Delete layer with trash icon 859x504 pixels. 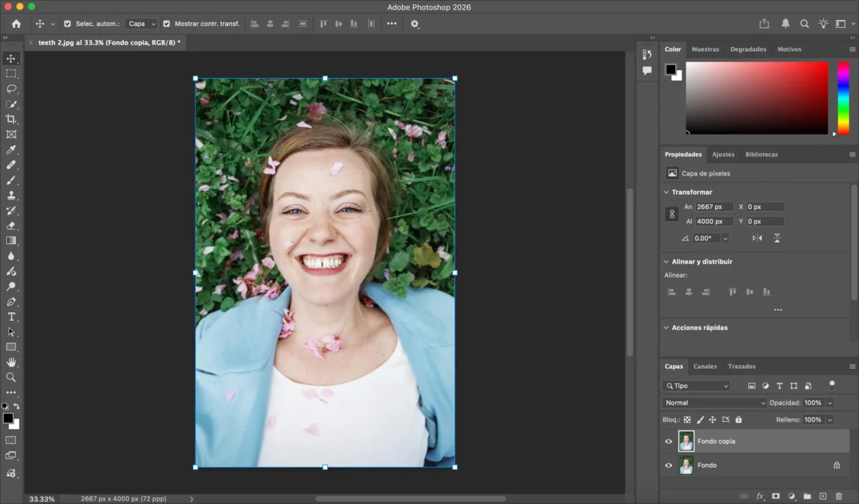[x=839, y=496]
